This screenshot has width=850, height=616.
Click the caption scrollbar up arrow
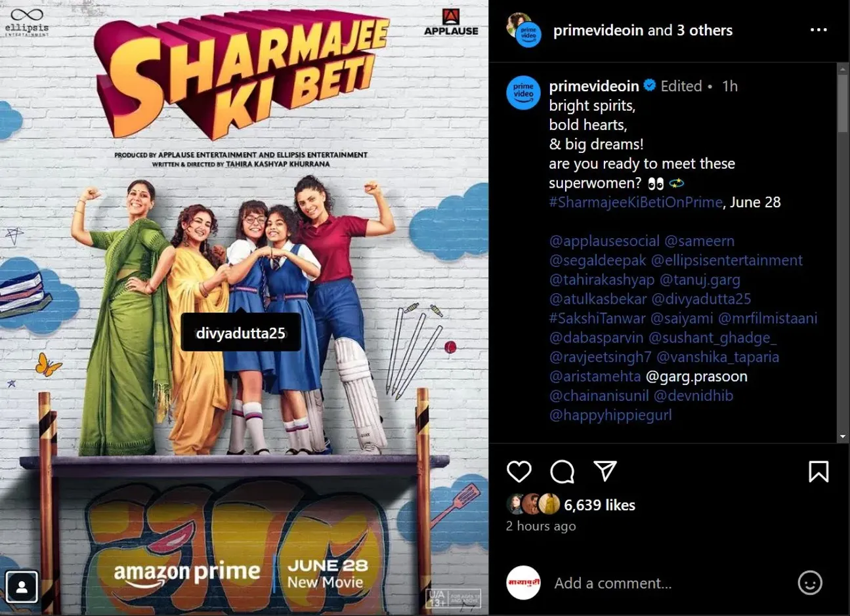[843, 69]
